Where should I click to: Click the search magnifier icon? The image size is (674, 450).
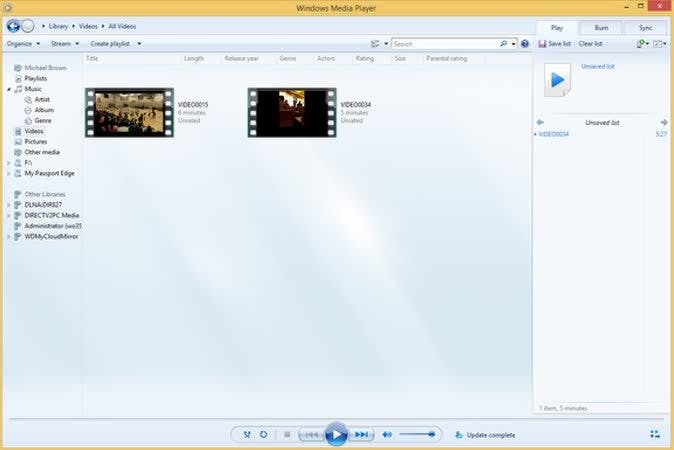pyautogui.click(x=504, y=44)
